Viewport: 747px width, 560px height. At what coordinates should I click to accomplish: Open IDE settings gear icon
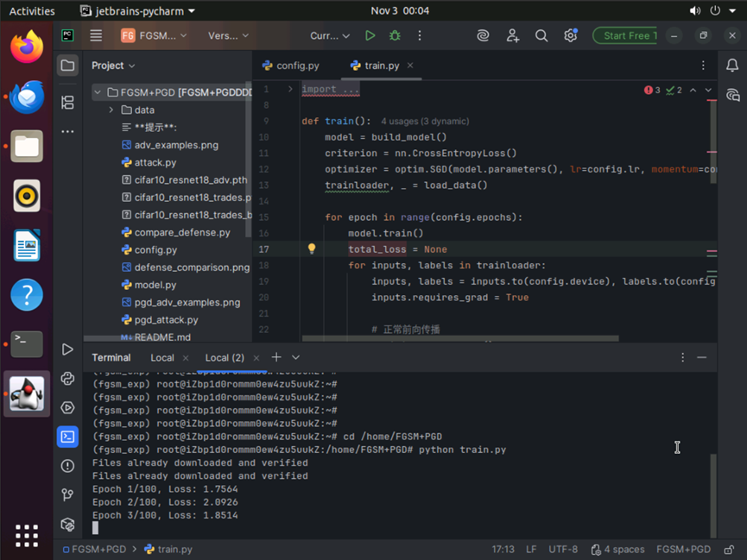(570, 35)
